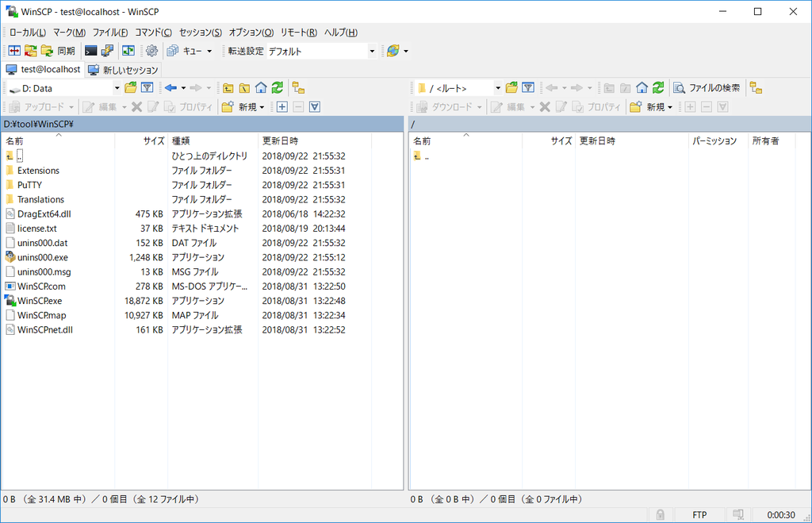
Task: Select the Extensions folder
Action: (38, 171)
